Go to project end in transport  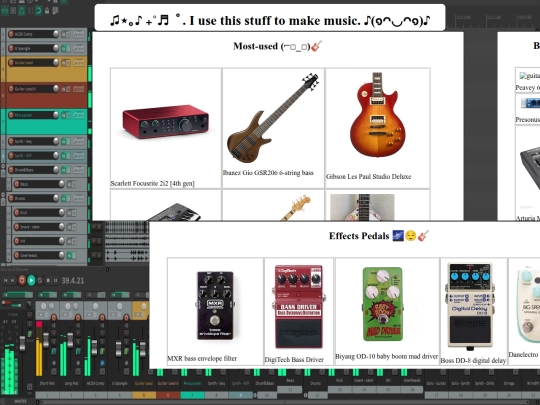pyautogui.click(x=13, y=280)
